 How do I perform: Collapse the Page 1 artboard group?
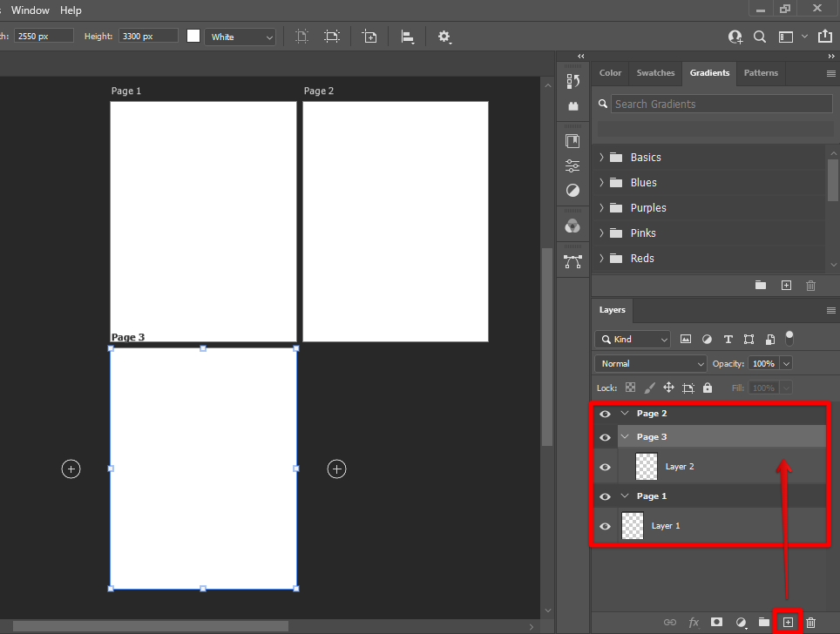point(625,496)
